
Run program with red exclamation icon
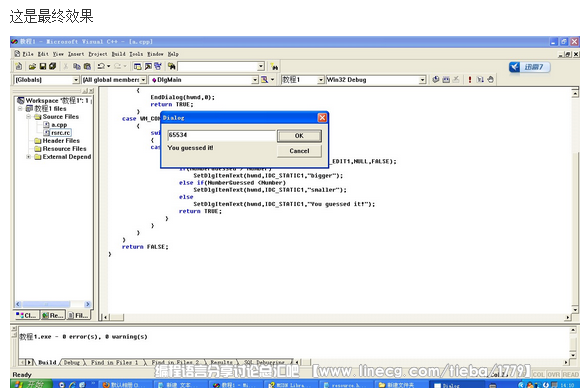(470, 79)
